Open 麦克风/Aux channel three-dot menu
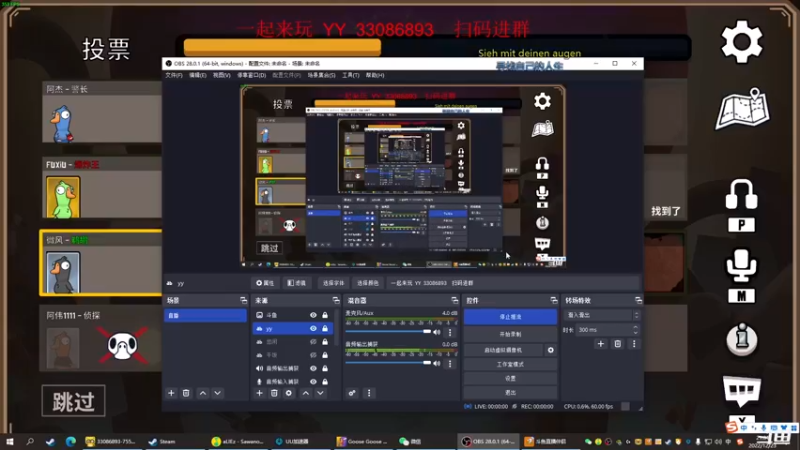Screen dimensions: 800x450 450,332
